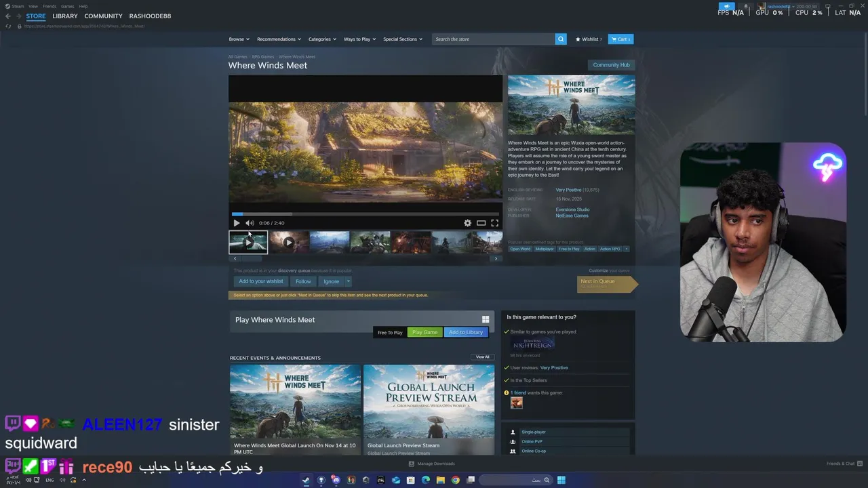Click into the Search the store field
This screenshot has height=488, width=868.
click(494, 39)
